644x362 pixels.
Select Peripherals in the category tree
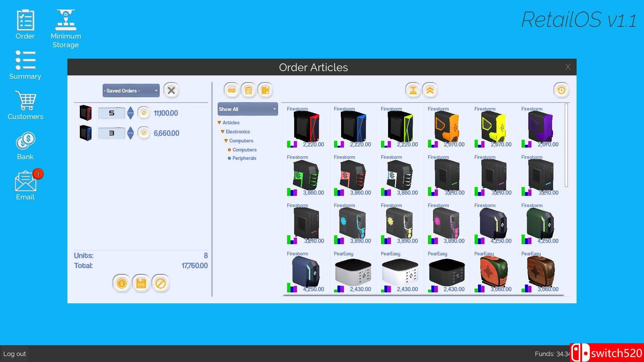tap(244, 158)
